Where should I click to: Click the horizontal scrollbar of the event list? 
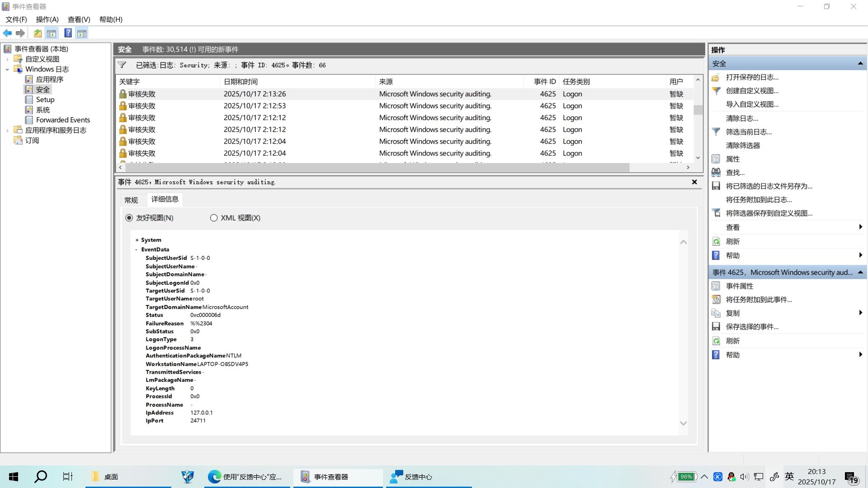[x=375, y=167]
